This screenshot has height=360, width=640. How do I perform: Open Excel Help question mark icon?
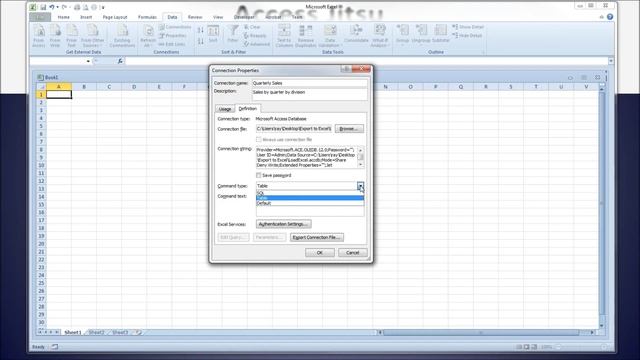[x=610, y=17]
